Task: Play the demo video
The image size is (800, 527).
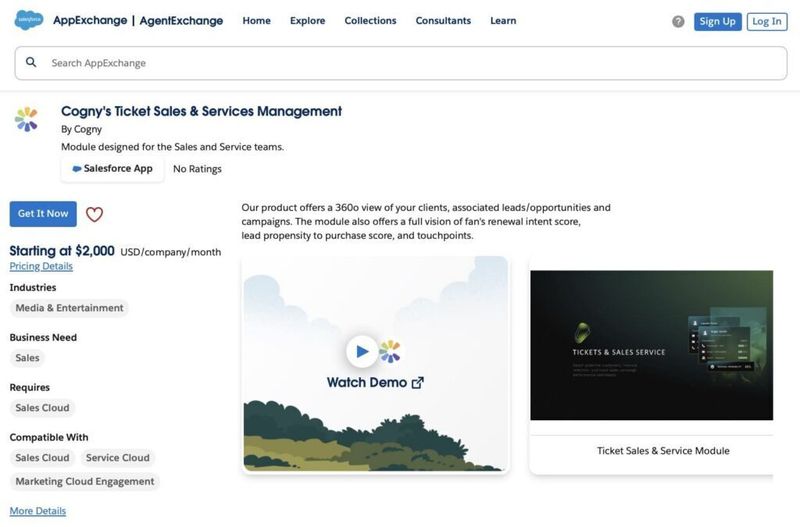Action: 362,351
